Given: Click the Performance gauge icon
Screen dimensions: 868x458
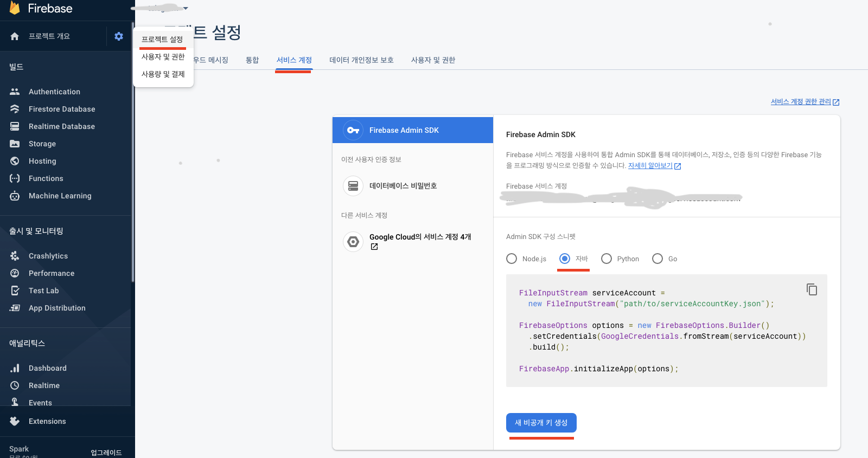Looking at the screenshot, I should (15, 273).
